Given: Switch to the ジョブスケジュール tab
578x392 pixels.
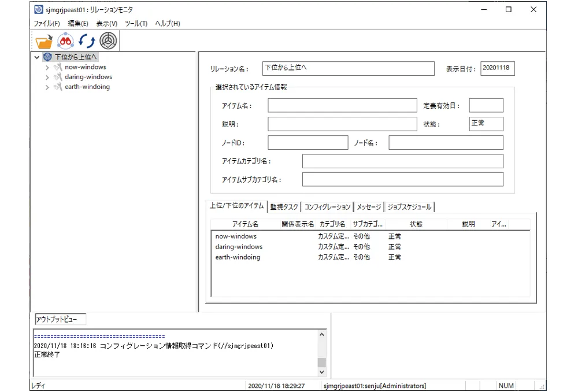Looking at the screenshot, I should (x=409, y=207).
